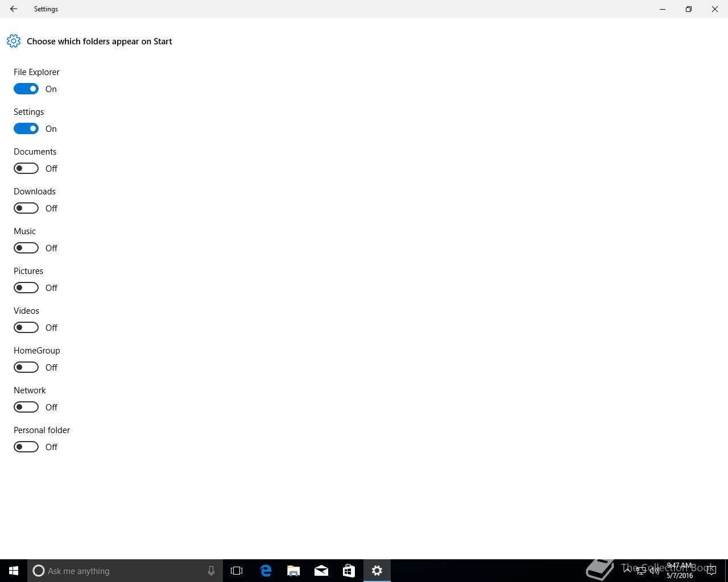The height and width of the screenshot is (582, 728).
Task: Click the Cortana circle icon in search box
Action: point(39,571)
